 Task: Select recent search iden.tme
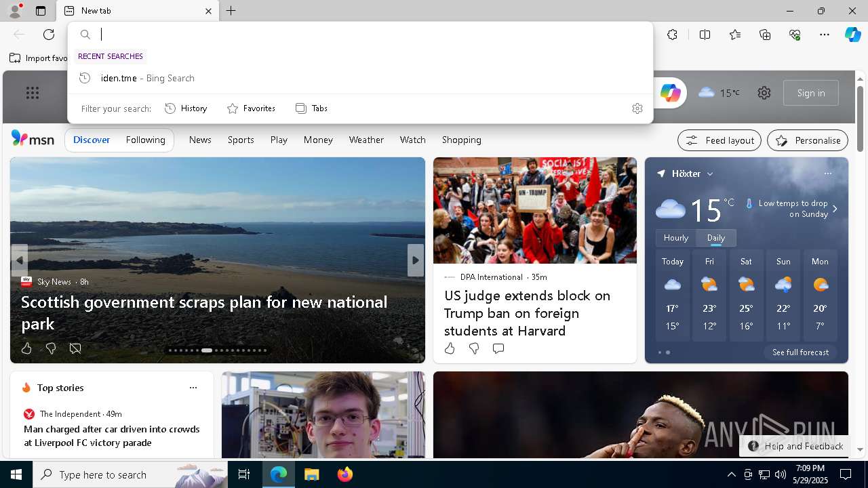click(360, 78)
